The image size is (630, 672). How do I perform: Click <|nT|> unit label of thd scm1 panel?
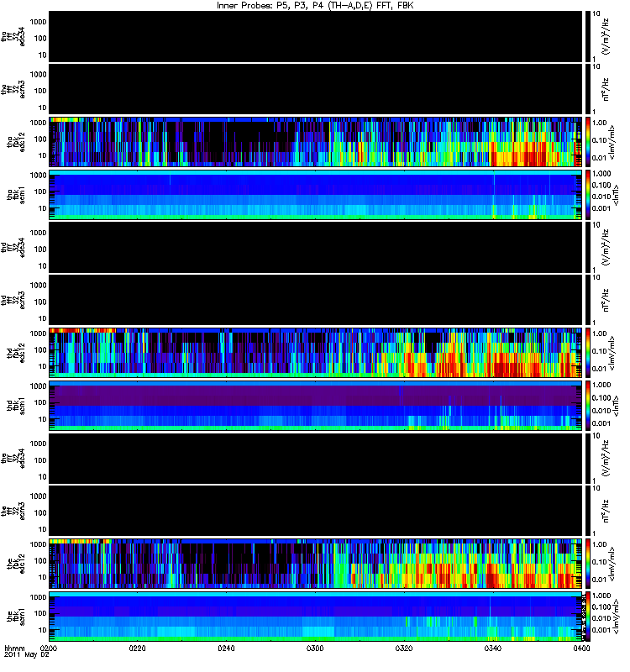coord(617,406)
